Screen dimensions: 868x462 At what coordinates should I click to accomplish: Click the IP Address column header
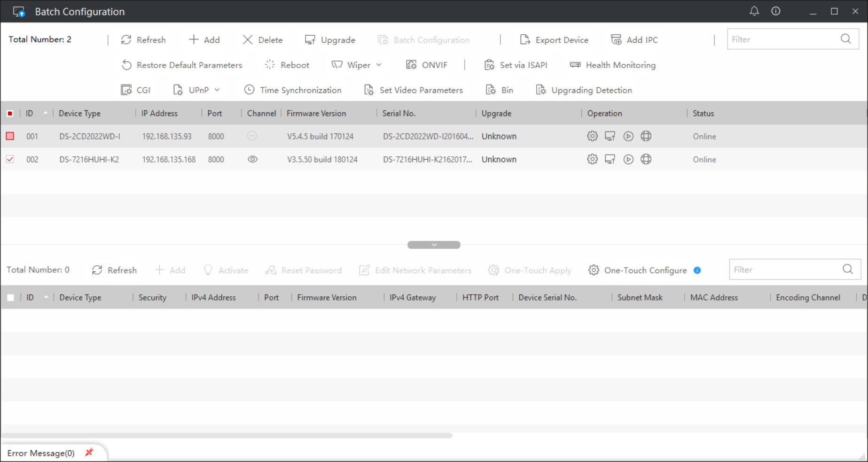[x=160, y=113]
